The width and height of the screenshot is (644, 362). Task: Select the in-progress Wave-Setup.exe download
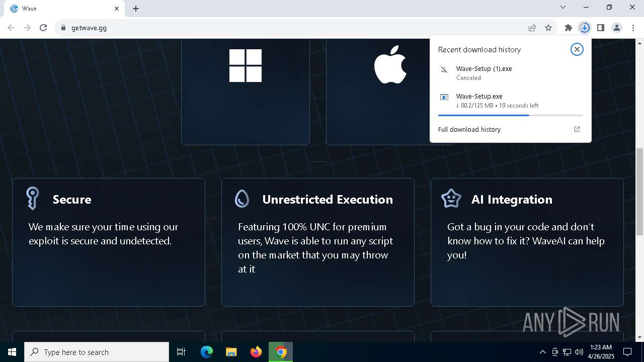[x=511, y=101]
